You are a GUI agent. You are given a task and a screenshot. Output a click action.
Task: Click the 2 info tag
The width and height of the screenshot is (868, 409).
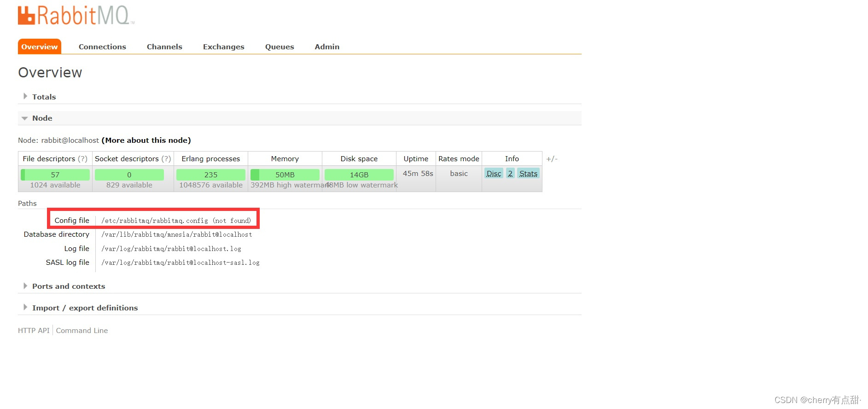point(510,174)
